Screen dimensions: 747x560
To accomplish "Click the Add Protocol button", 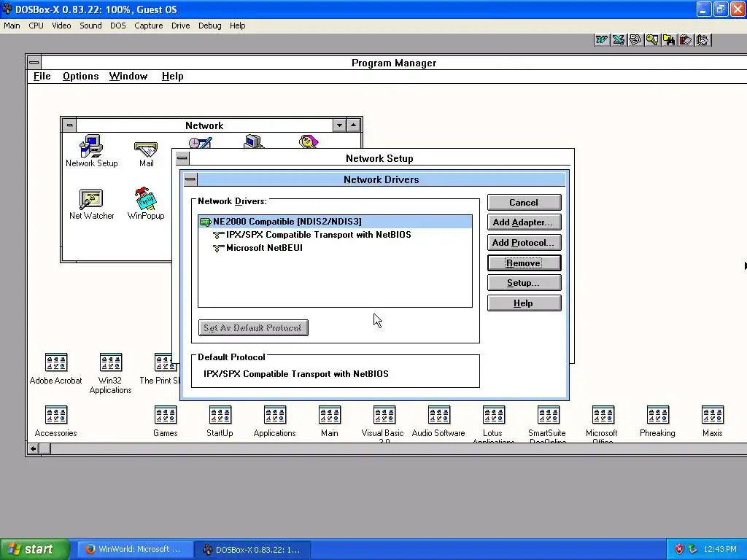I will (x=524, y=243).
